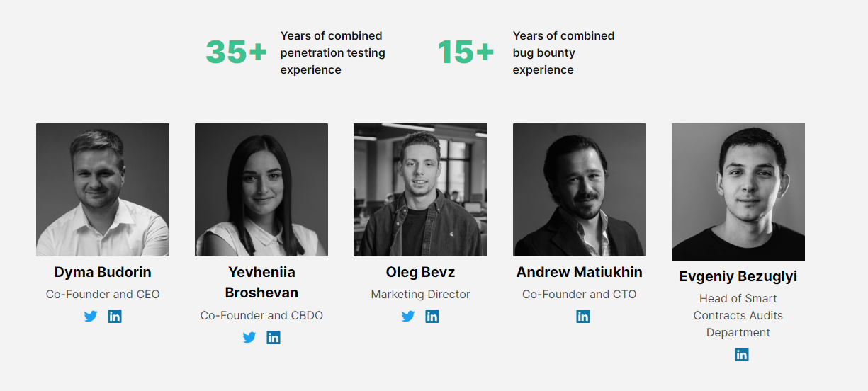Select Evgeniy Bezuglyi's portrait photo
This screenshot has width=868, height=391.
click(738, 192)
